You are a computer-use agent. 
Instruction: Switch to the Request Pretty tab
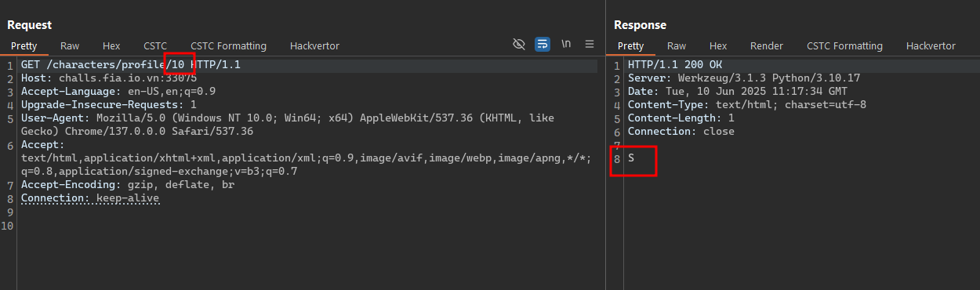[24, 46]
